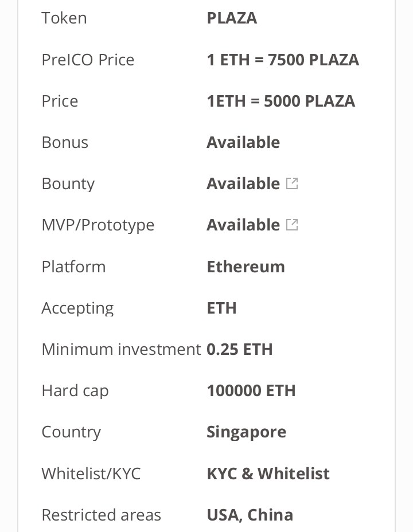Click the country value 'Singapore'

[x=247, y=432]
